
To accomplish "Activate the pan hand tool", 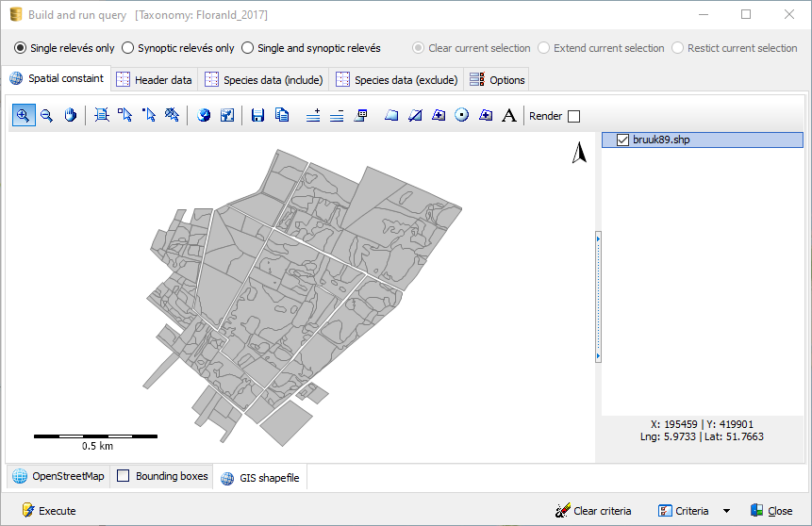I will point(70,115).
